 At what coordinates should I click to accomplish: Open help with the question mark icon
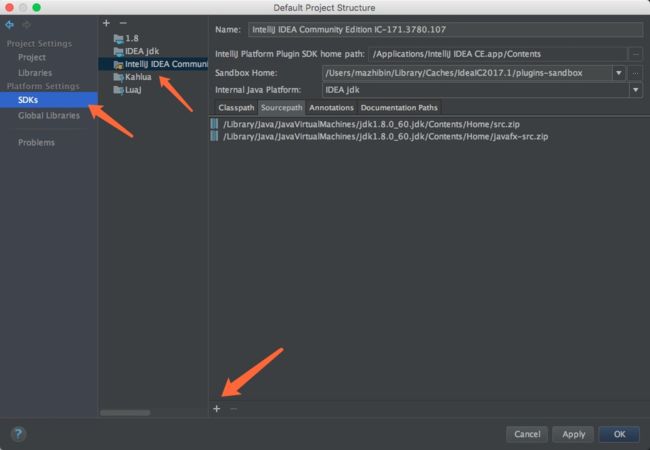(18, 434)
